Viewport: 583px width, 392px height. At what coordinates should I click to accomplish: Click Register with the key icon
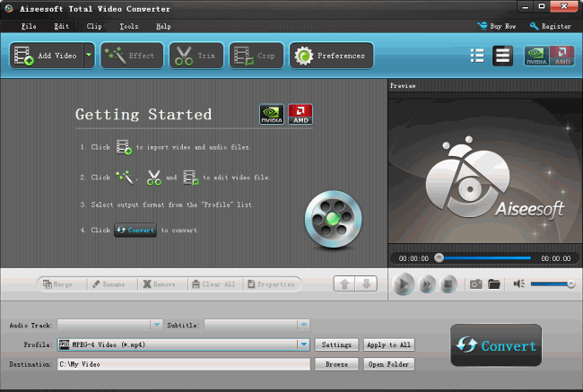551,26
